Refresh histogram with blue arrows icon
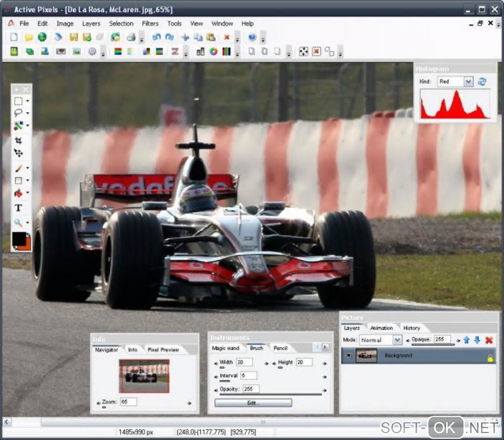Image resolution: width=504 pixels, height=440 pixels. [x=482, y=82]
